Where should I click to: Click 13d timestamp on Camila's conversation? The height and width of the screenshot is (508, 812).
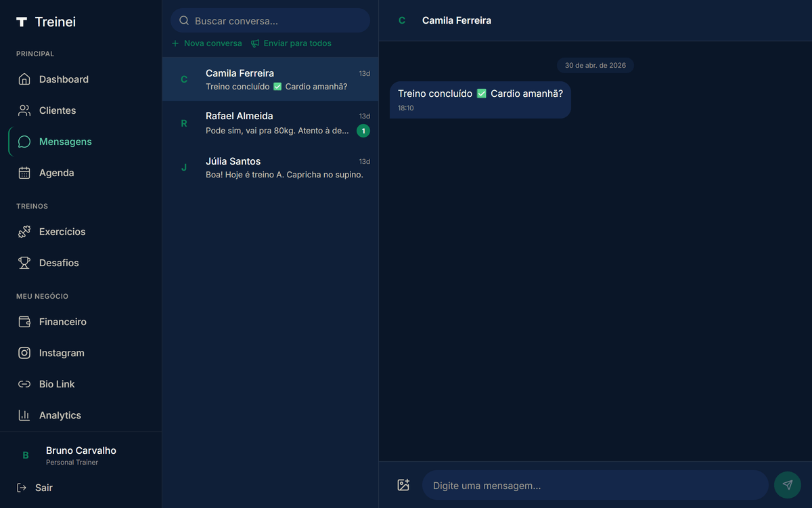365,73
